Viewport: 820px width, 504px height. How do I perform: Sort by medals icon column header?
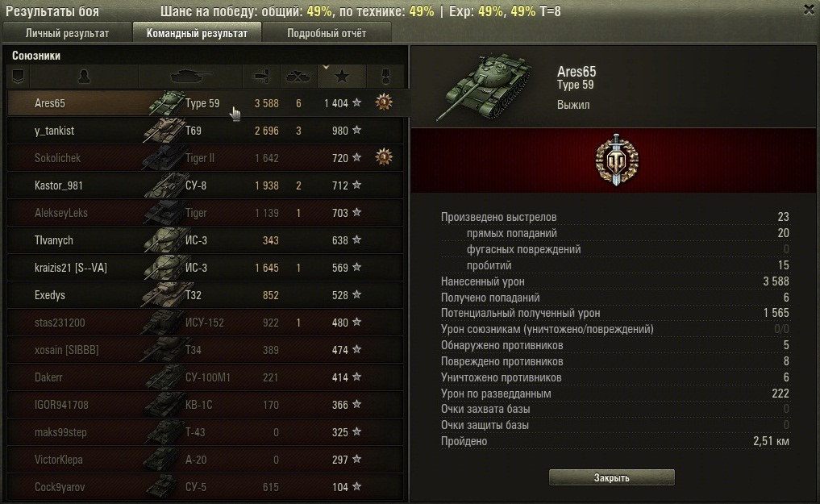(385, 77)
